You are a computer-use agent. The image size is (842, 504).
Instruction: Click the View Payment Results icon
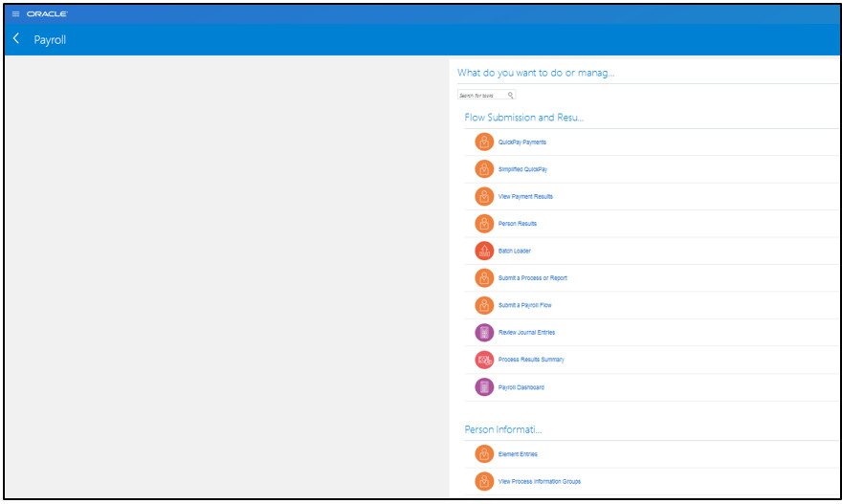(484, 196)
